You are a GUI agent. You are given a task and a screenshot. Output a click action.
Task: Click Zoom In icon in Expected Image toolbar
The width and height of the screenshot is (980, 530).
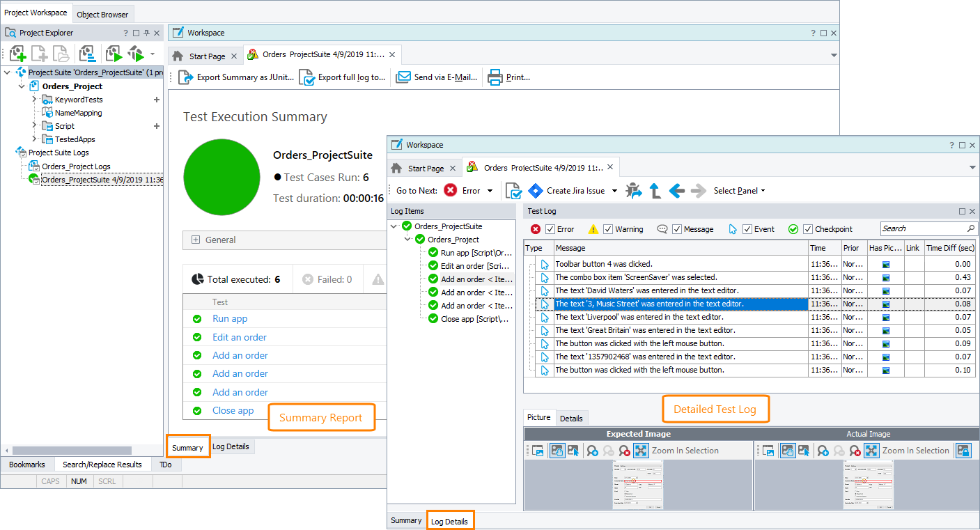pyautogui.click(x=592, y=451)
